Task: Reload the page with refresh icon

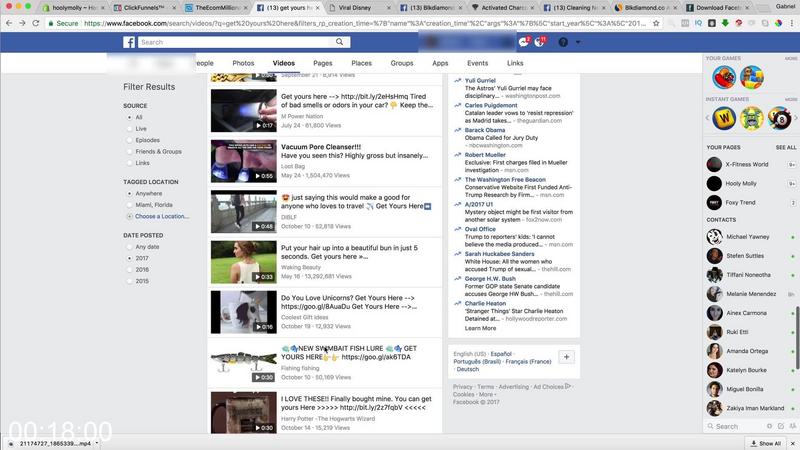Action: 36,23
